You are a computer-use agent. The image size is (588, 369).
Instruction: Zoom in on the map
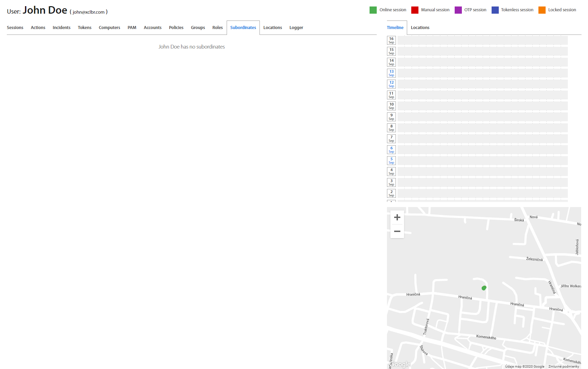[397, 217]
